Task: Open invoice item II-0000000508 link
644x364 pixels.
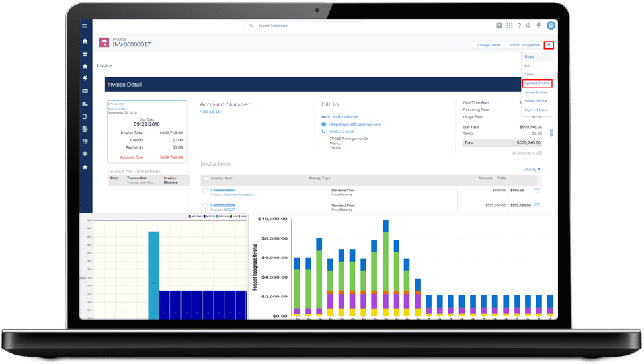Action: click(223, 205)
